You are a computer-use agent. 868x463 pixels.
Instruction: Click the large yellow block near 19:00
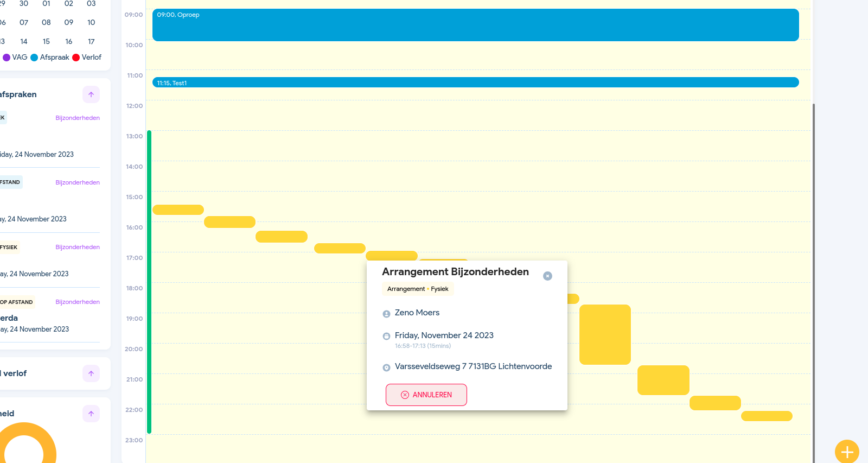[x=605, y=334]
